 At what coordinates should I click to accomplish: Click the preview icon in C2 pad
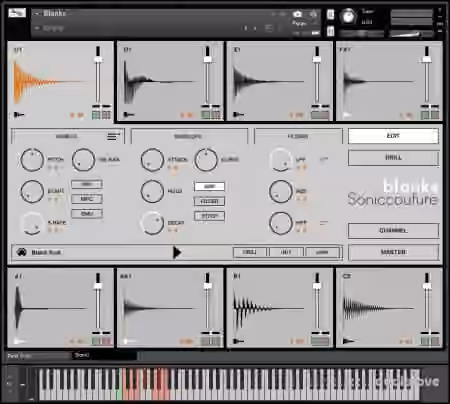(348, 341)
